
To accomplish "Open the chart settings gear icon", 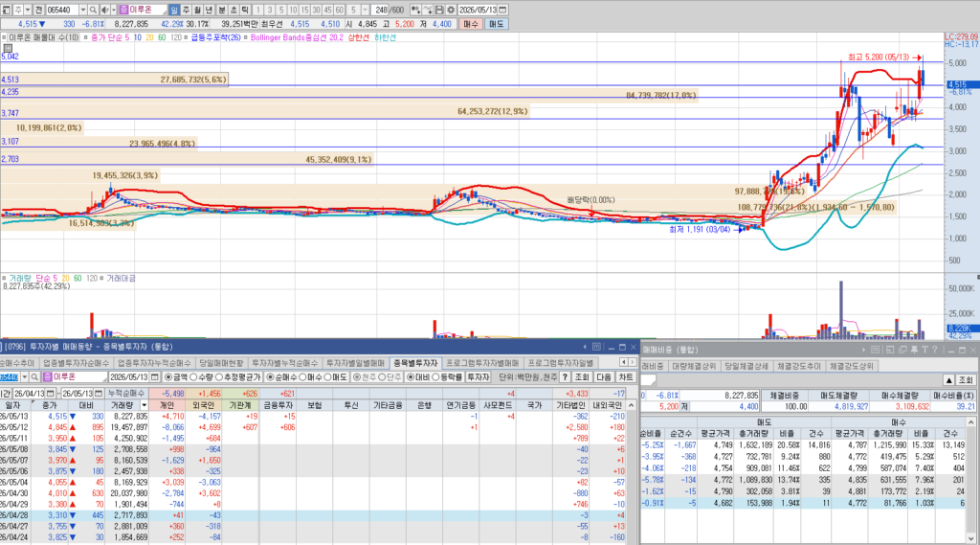I will click(x=451, y=10).
